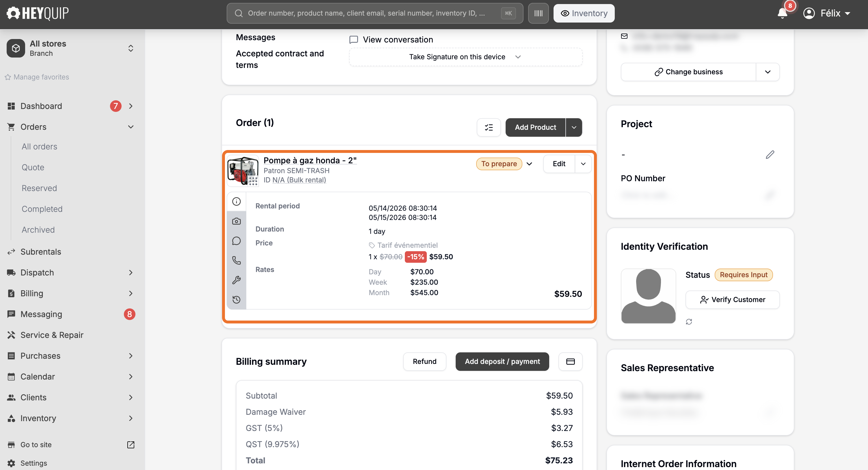Click the Félix user profile icon

tap(809, 13)
